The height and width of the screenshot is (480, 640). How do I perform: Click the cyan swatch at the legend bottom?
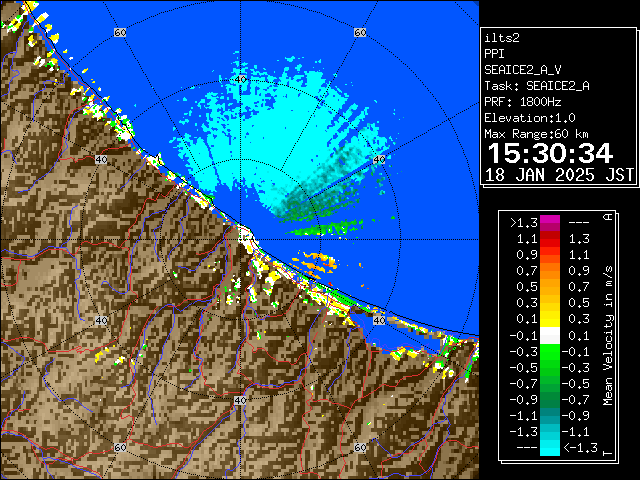click(x=550, y=448)
